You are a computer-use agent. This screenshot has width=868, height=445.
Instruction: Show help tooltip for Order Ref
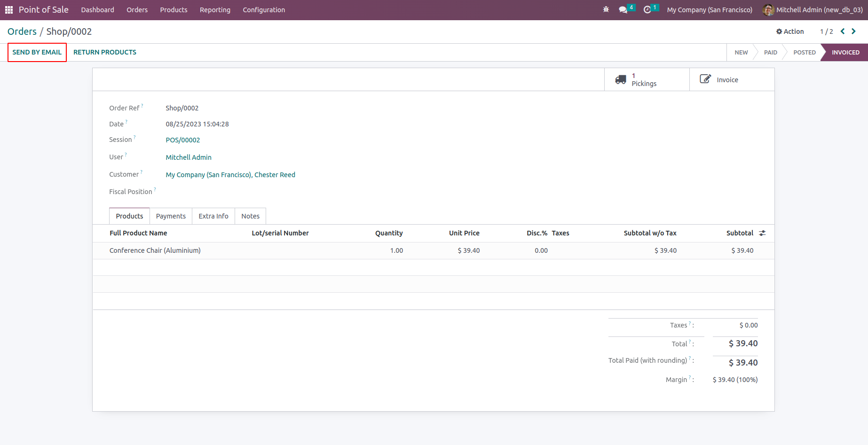pos(142,105)
